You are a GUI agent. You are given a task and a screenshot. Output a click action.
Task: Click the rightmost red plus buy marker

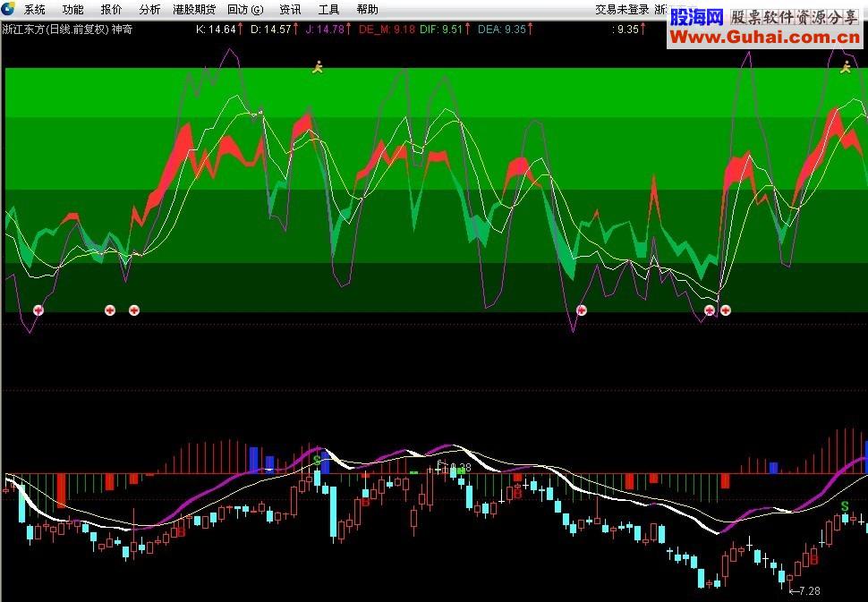[x=725, y=309]
